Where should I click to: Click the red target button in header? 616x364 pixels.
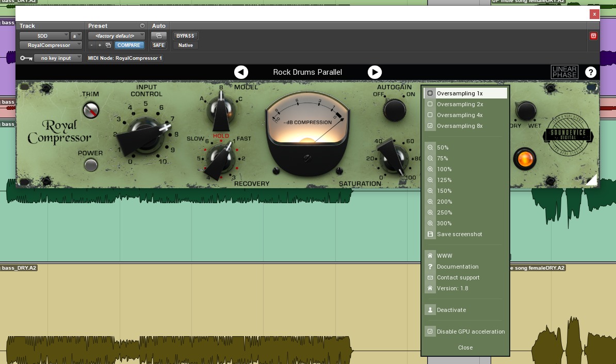point(593,36)
